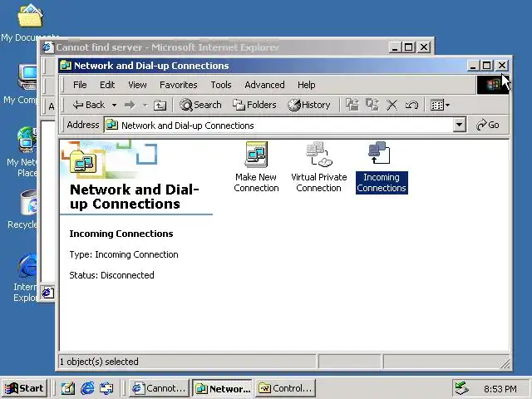Click the Go button beside the address bar
Viewport: 532px width, 399px height.
(488, 125)
